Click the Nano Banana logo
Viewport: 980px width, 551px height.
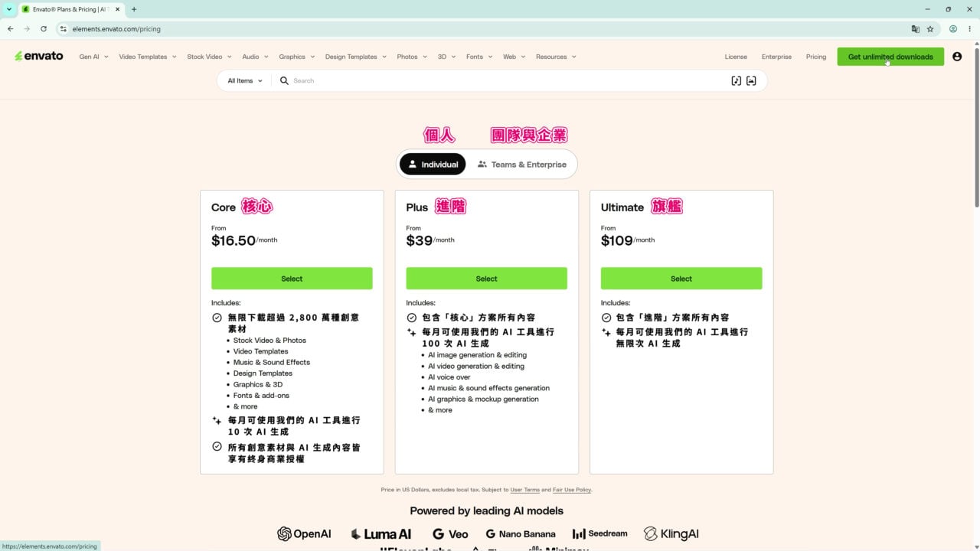tap(521, 533)
